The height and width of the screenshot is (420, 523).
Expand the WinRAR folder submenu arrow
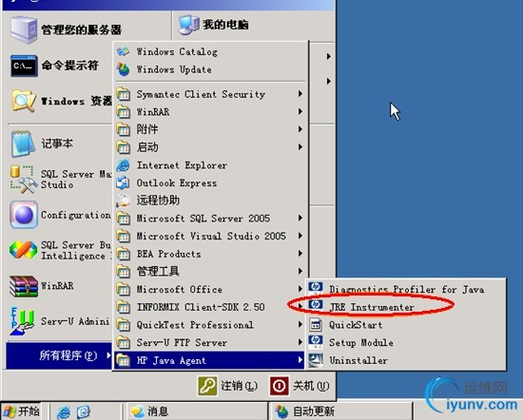tap(300, 111)
